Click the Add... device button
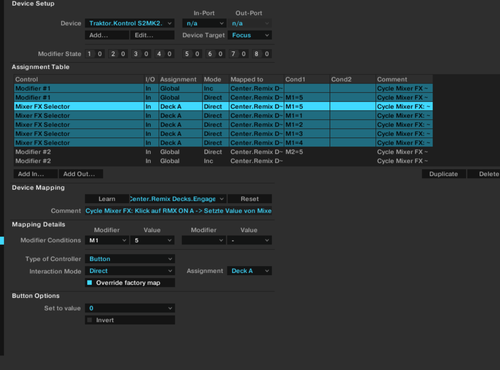Image resolution: width=500 pixels, height=370 pixels. [x=107, y=35]
